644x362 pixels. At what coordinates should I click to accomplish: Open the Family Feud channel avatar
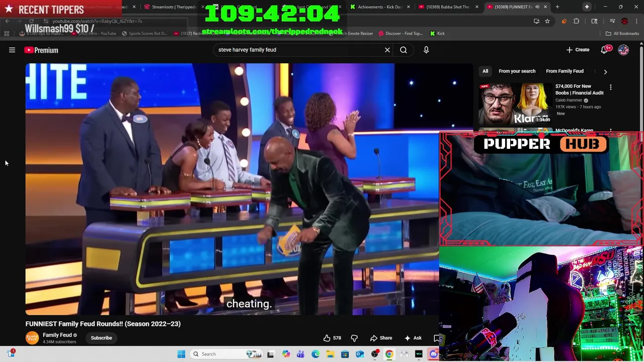click(32, 338)
